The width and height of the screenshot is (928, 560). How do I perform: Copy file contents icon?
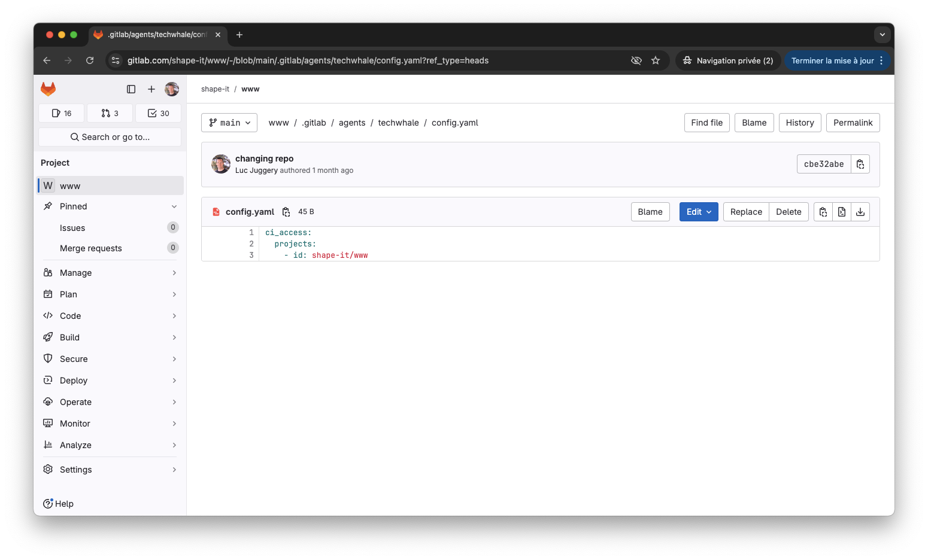(x=823, y=212)
